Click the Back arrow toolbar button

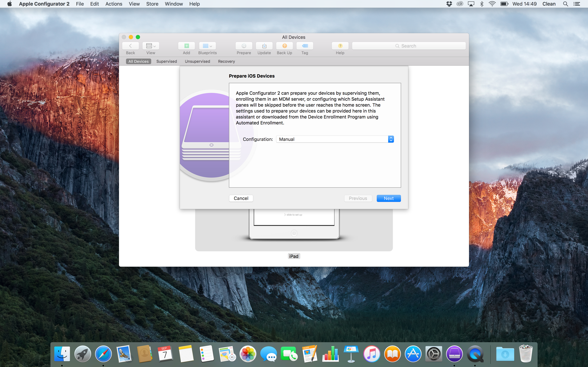tap(131, 46)
